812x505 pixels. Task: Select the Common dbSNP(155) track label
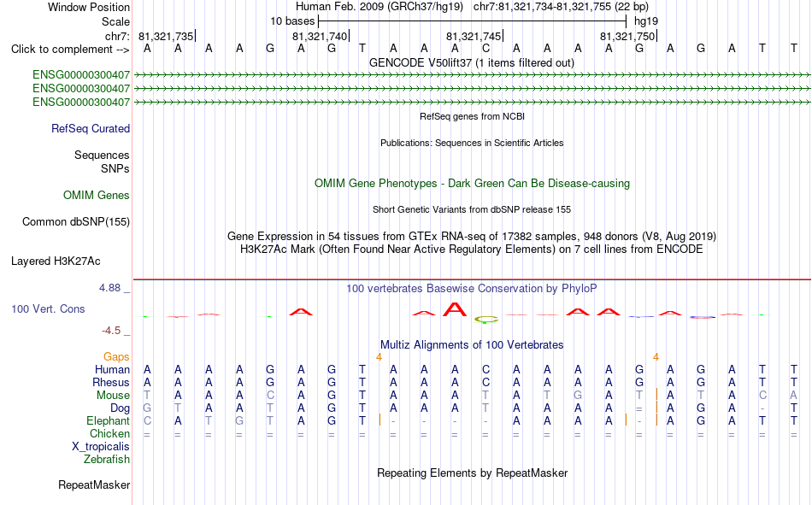point(75,221)
